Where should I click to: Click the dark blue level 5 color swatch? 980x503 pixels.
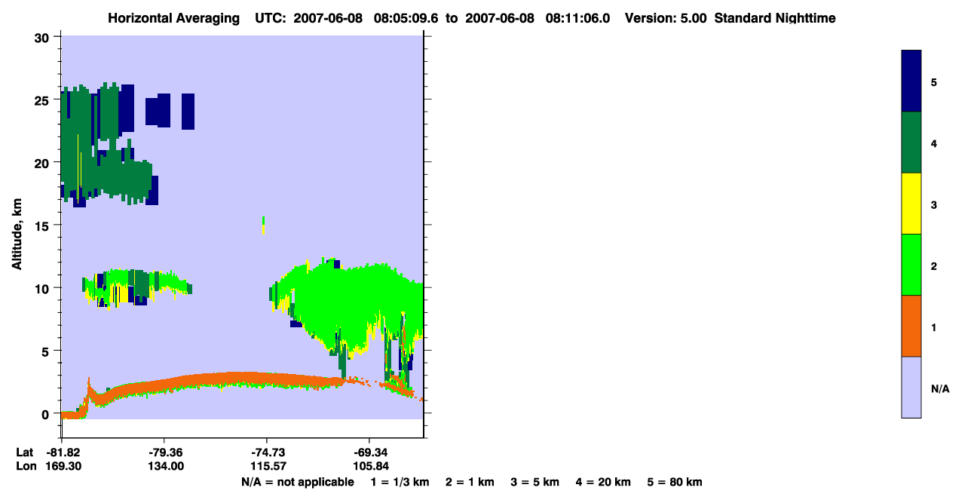[x=911, y=81]
